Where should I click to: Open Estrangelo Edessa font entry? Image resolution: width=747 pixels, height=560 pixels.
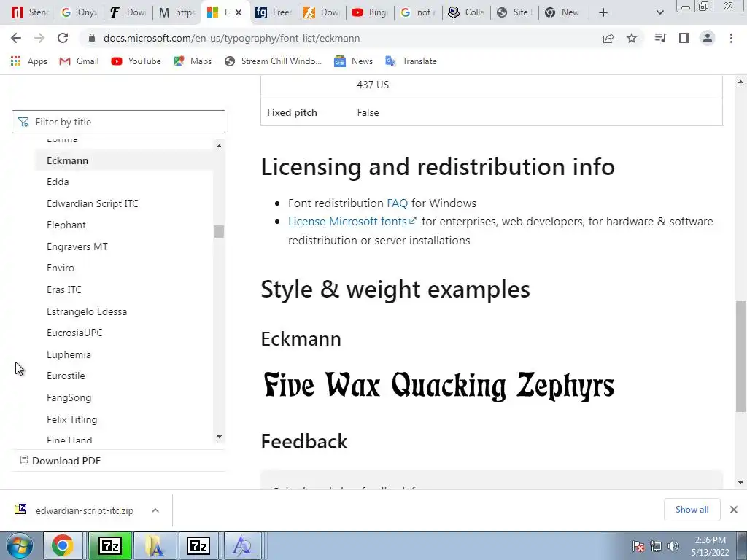(87, 311)
